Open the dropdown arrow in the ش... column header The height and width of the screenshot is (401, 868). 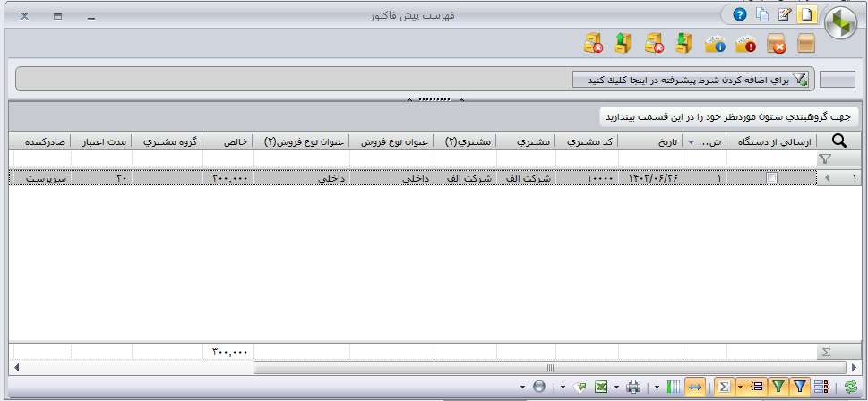click(691, 142)
